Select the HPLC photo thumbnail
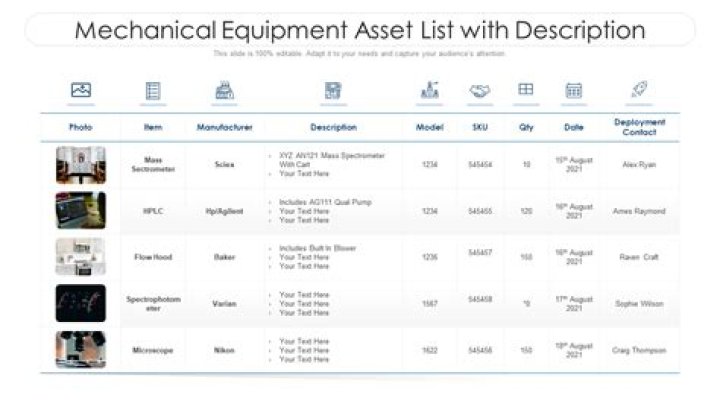The image size is (720, 404). tap(81, 211)
